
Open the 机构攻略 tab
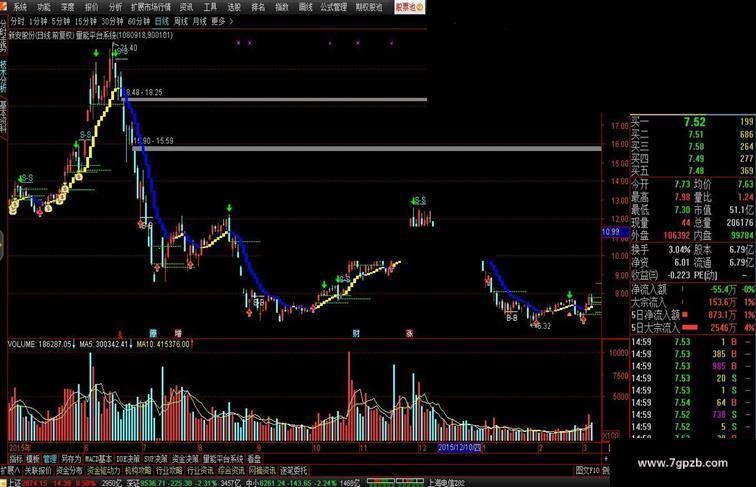pyautogui.click(x=138, y=471)
